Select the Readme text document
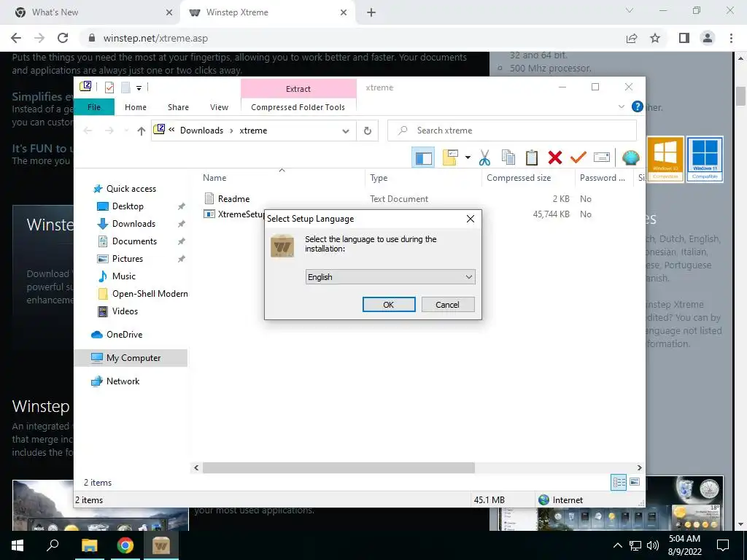This screenshot has height=560, width=747. click(x=233, y=198)
